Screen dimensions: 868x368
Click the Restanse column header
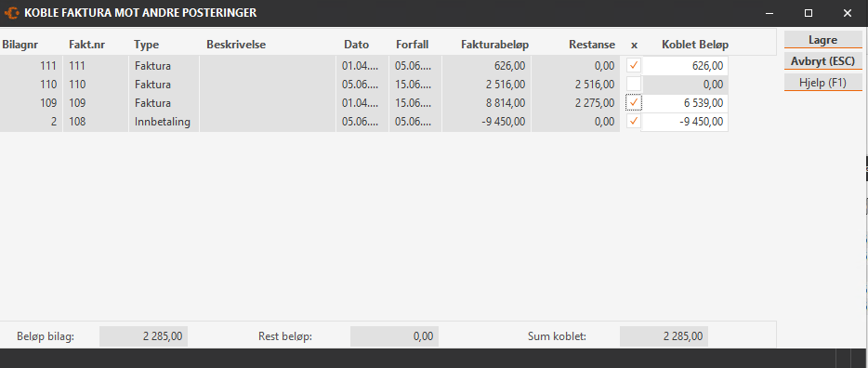point(592,45)
